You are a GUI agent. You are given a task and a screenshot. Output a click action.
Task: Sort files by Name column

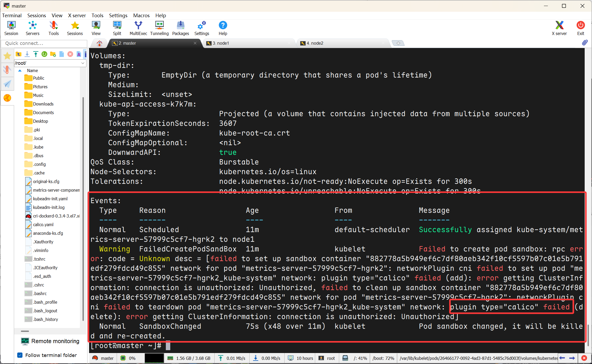pyautogui.click(x=32, y=71)
